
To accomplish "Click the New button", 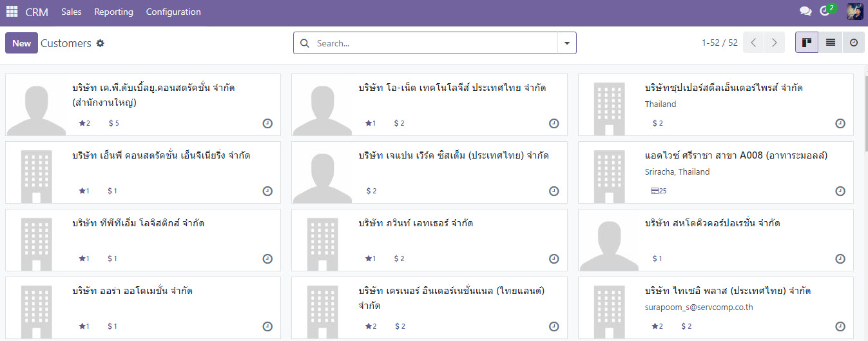I will click(x=21, y=43).
